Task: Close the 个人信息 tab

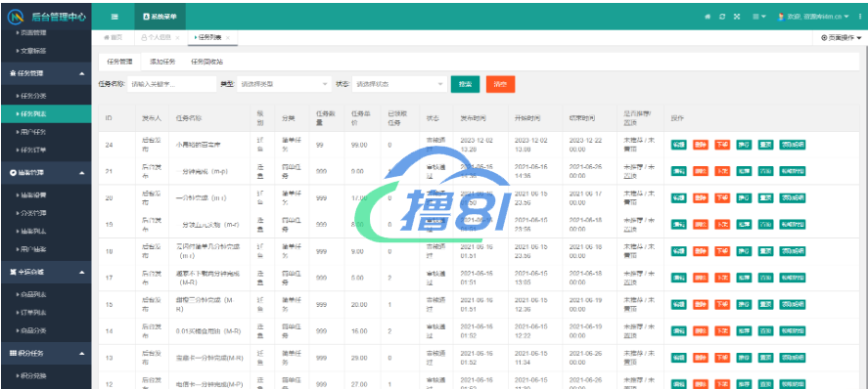Action: pyautogui.click(x=177, y=37)
